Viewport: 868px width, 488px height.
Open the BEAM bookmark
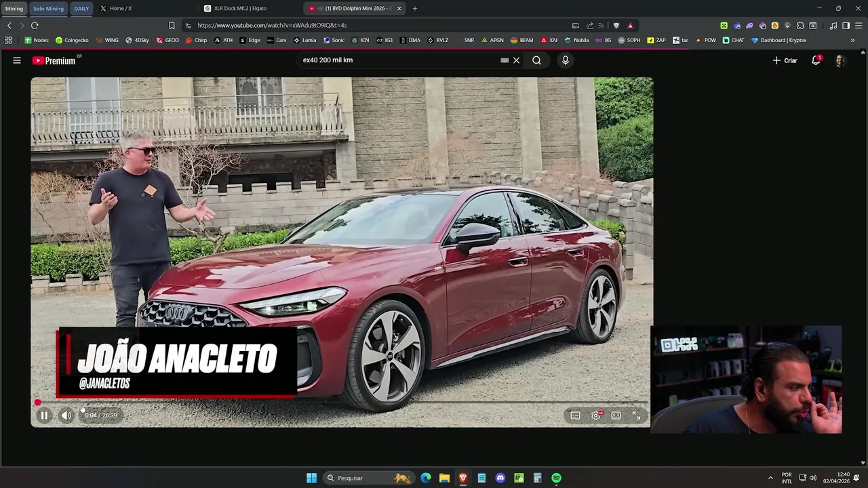(521, 40)
